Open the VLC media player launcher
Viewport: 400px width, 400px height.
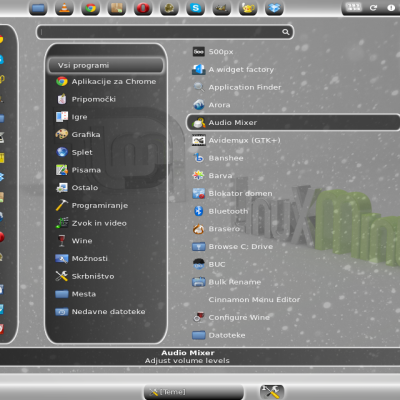point(64,8)
